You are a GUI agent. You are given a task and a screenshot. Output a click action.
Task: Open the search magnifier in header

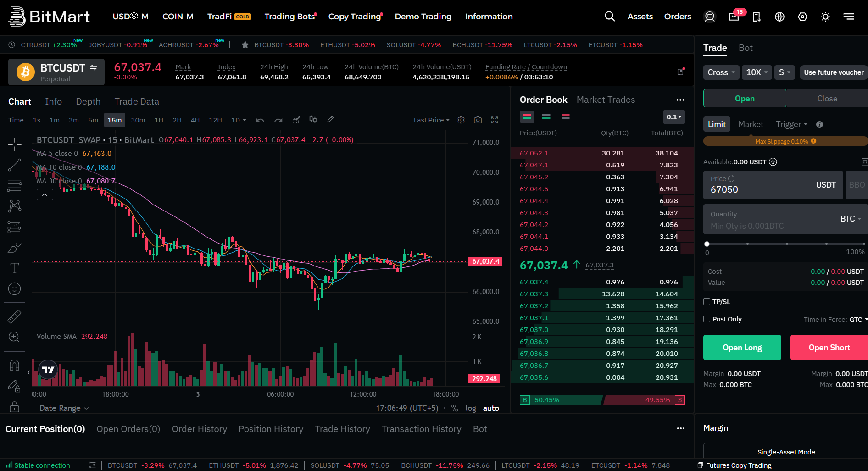pyautogui.click(x=609, y=17)
